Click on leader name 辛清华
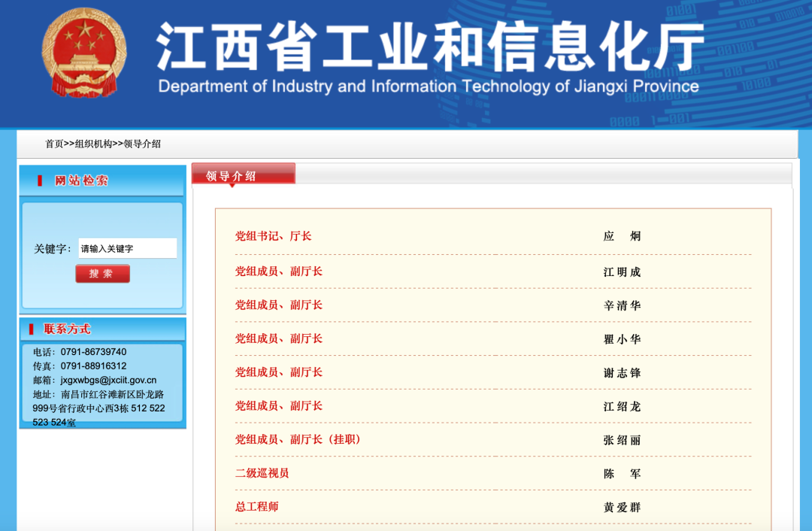812x531 pixels. point(622,305)
